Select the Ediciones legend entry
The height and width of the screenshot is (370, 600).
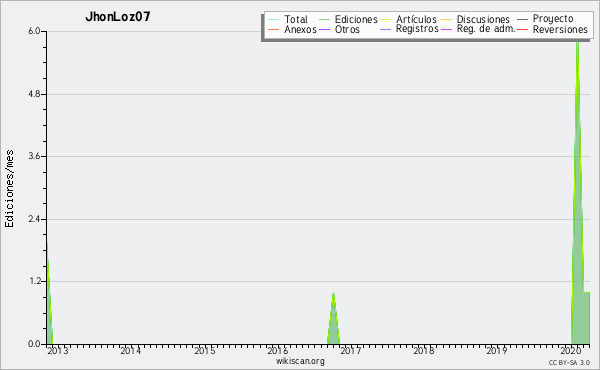tap(356, 19)
